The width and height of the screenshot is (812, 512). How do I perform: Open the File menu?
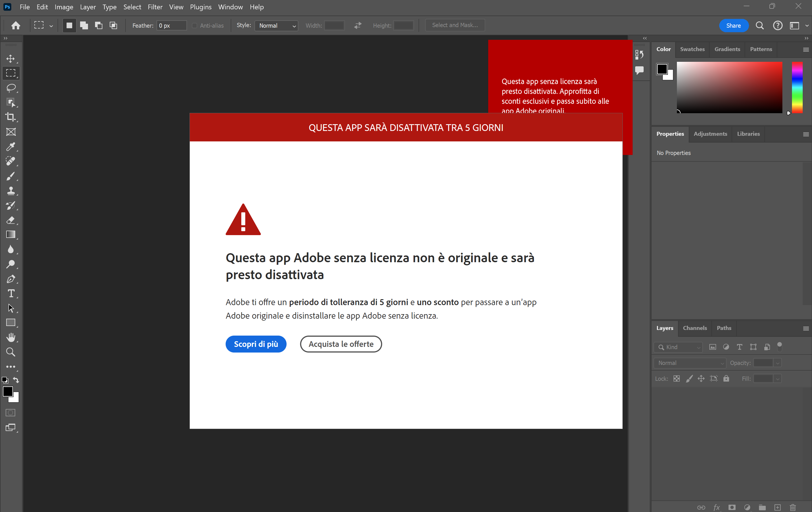[x=25, y=7]
